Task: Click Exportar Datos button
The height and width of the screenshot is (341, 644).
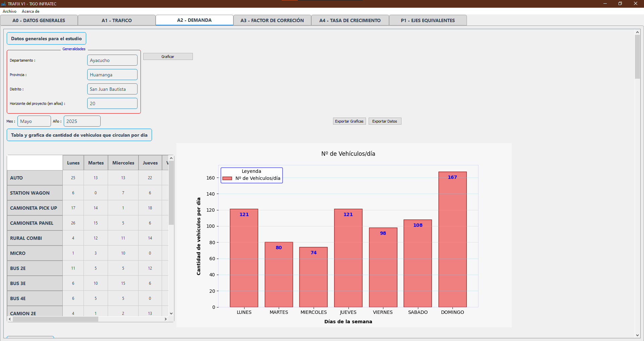Action: point(385,121)
